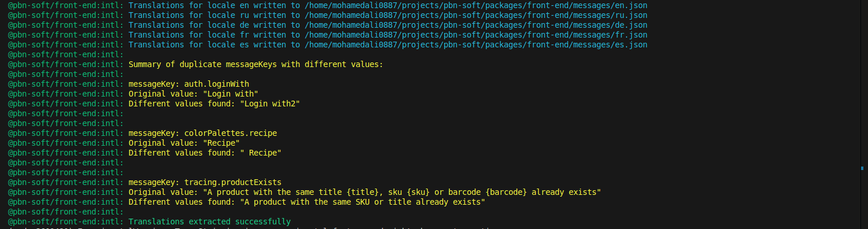Click the 'messageKey: auth.loginWith' text
Viewport: 868px width, 229px height.
click(x=189, y=84)
